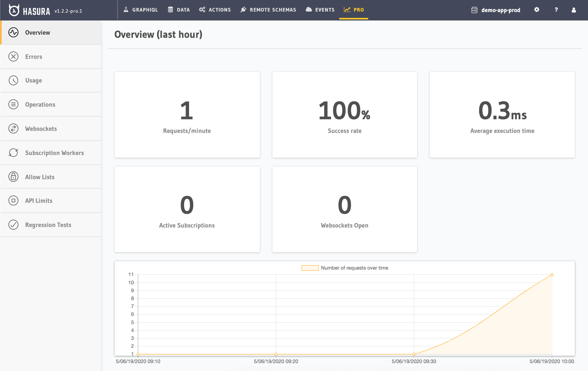
Task: Click the demo-app-prod project name
Action: (501, 10)
